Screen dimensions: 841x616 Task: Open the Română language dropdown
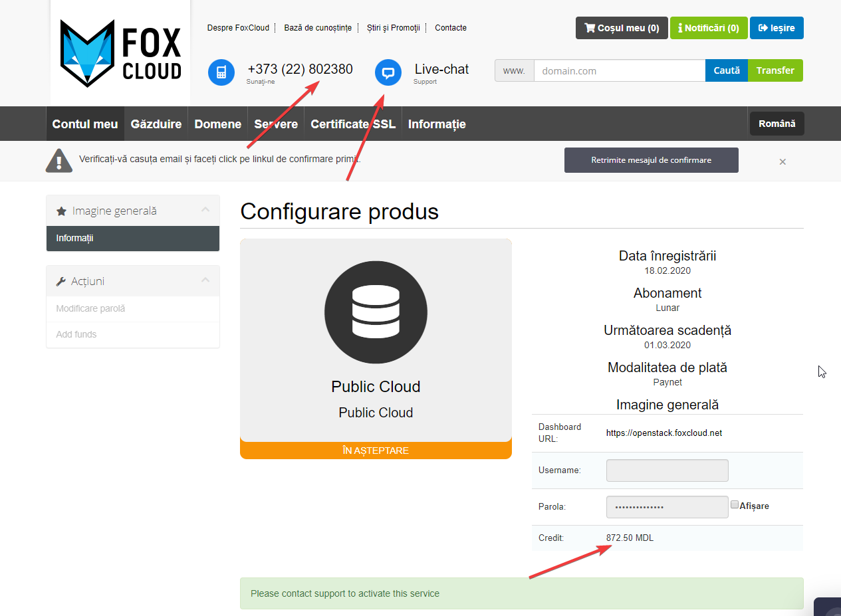777,124
